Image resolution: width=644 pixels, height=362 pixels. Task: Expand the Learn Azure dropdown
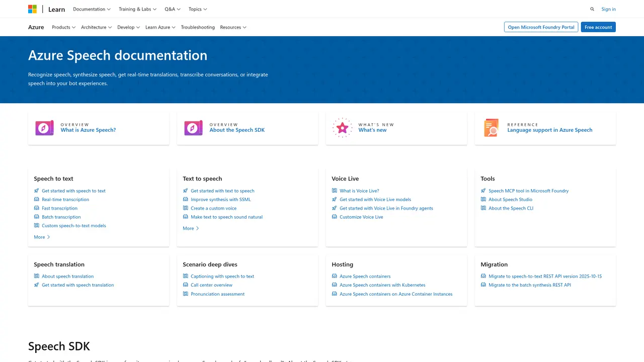[x=160, y=27]
